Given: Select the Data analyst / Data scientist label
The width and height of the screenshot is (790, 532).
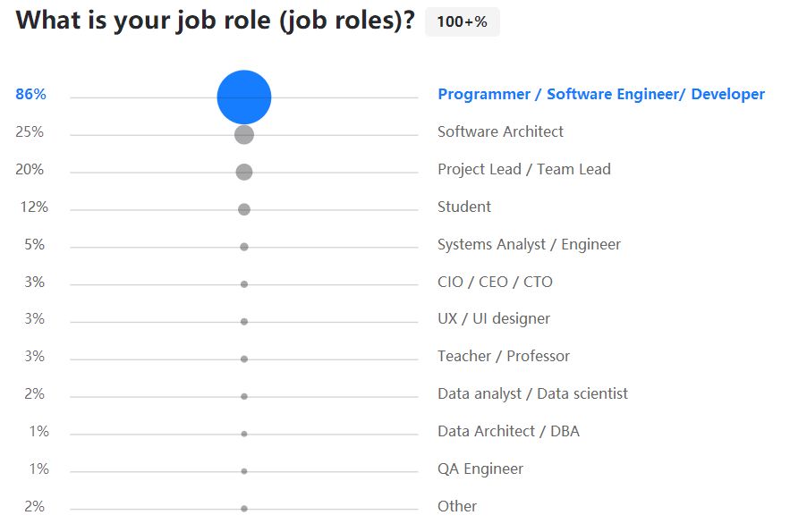Looking at the screenshot, I should point(532,393).
